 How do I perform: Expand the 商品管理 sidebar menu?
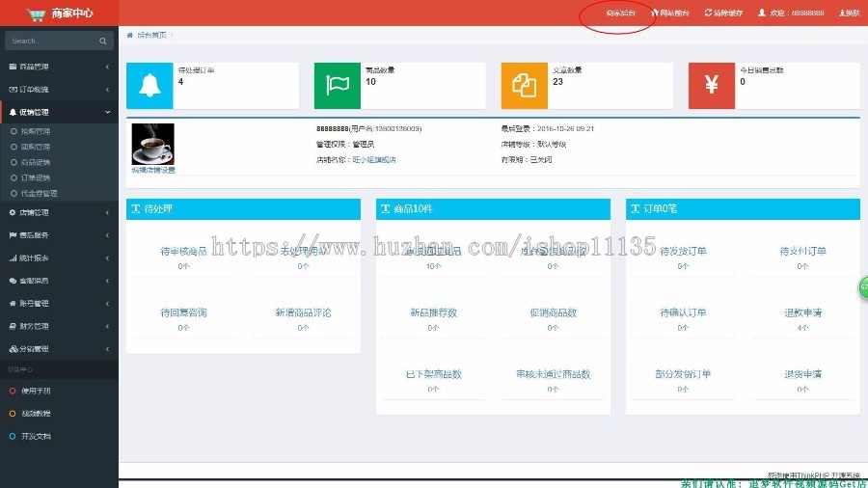click(x=58, y=67)
